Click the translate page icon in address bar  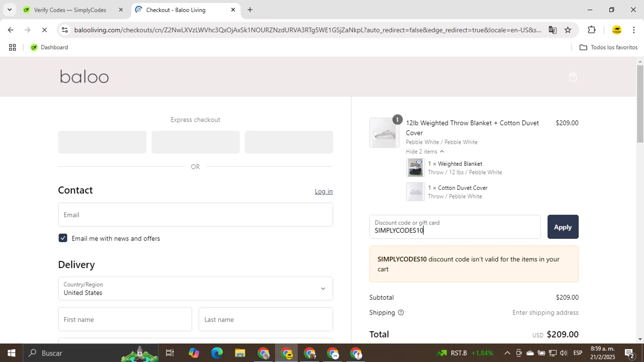click(x=553, y=30)
